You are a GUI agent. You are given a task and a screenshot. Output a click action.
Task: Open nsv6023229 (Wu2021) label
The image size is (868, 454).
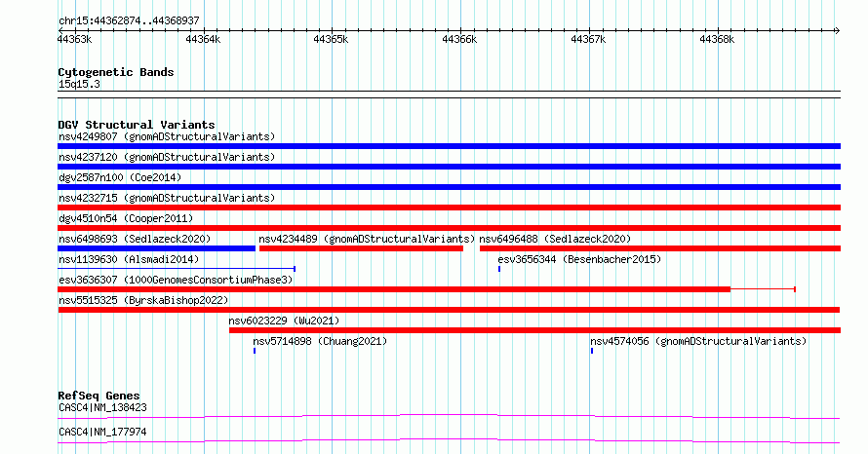[x=284, y=321]
